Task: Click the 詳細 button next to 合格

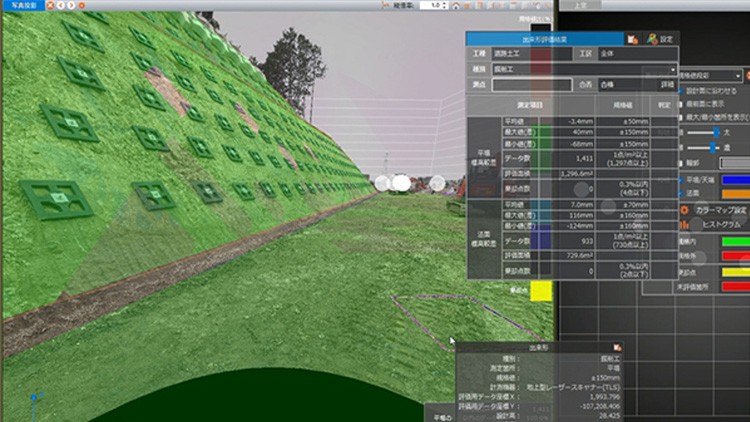Action: (x=667, y=85)
